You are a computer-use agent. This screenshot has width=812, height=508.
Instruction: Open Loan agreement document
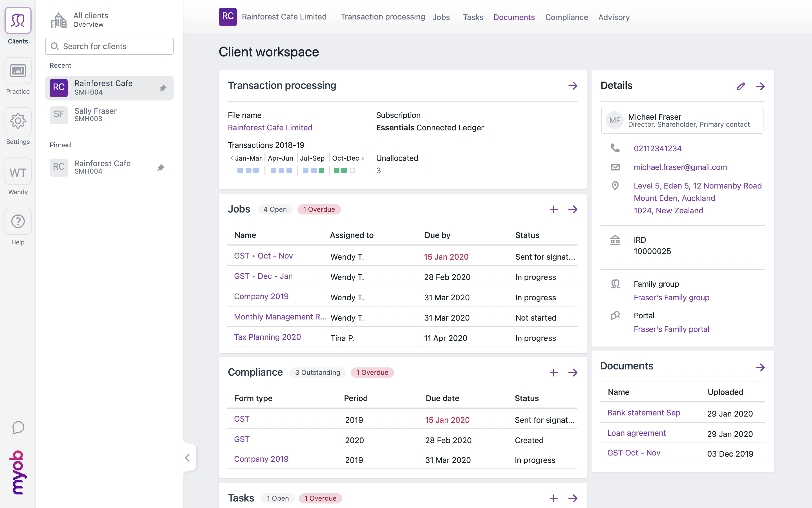click(636, 433)
